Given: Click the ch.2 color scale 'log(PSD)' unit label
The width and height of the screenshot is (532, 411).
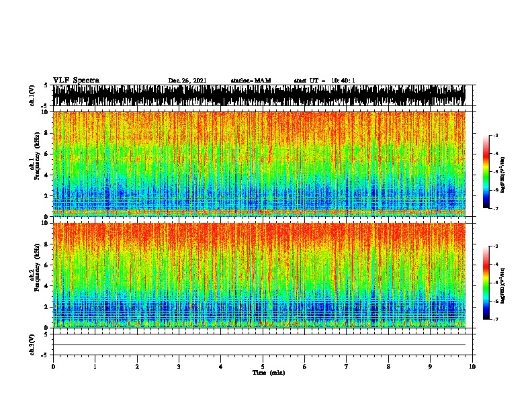Looking at the screenshot, I should 503,285.
